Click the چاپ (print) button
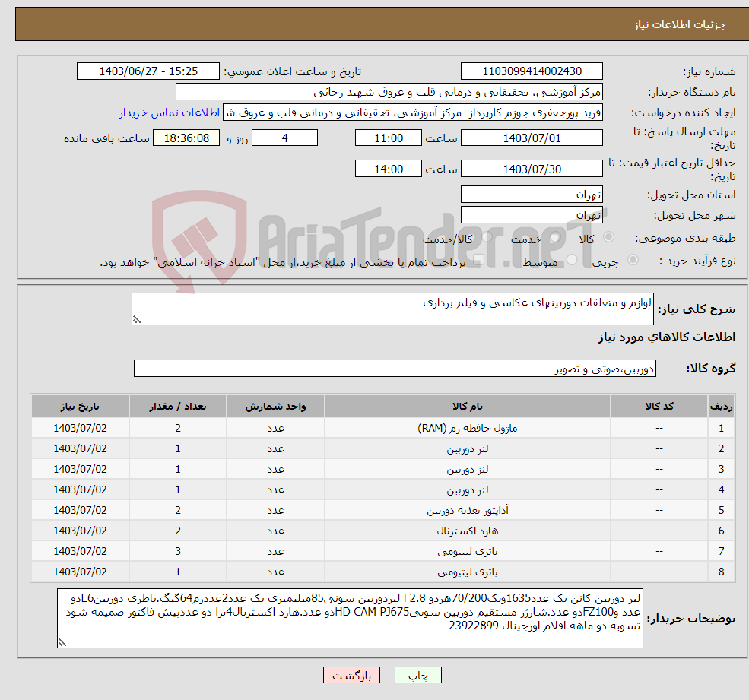This screenshot has width=749, height=700. (418, 675)
